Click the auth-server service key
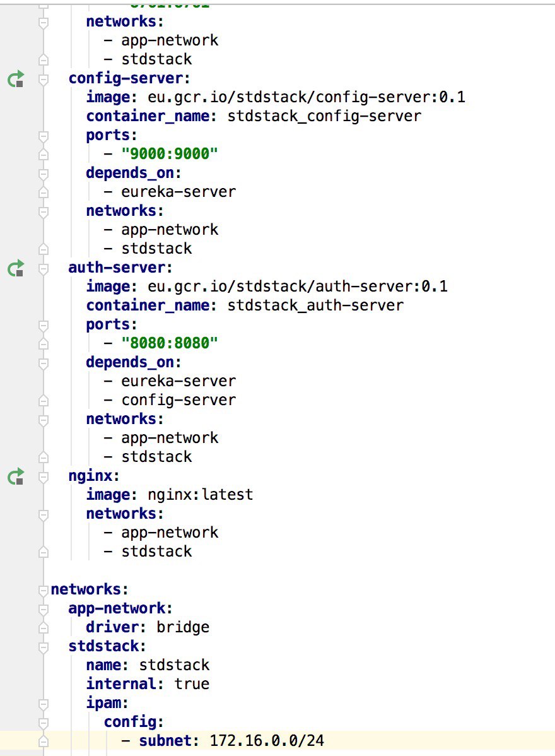The height and width of the screenshot is (756, 555). click(120, 268)
